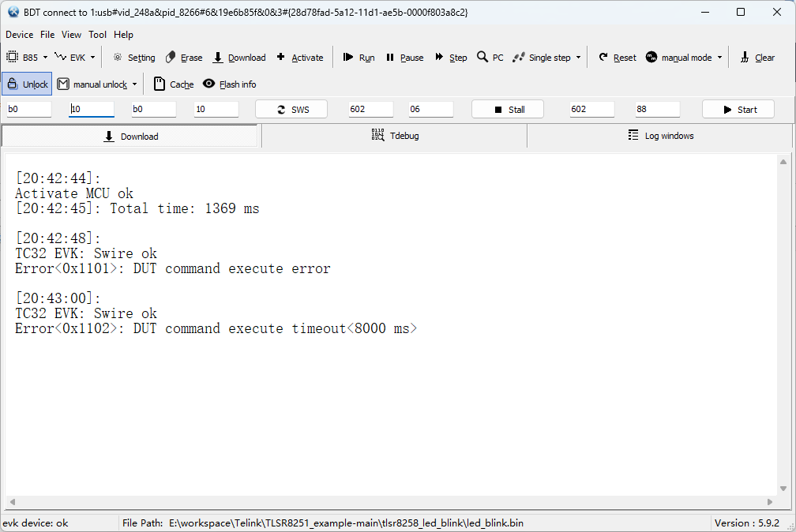
Task: Focus the 06 input field
Action: [x=431, y=109]
